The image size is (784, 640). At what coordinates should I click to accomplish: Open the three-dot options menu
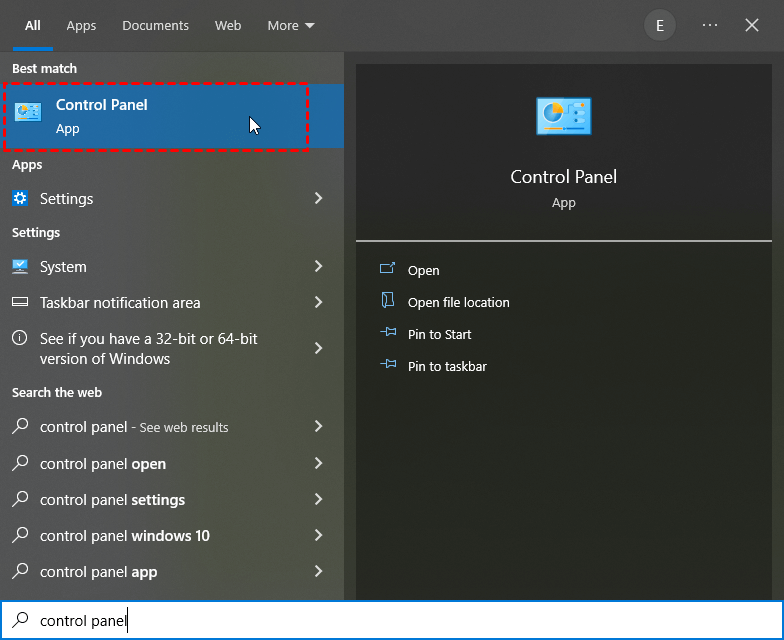(710, 26)
